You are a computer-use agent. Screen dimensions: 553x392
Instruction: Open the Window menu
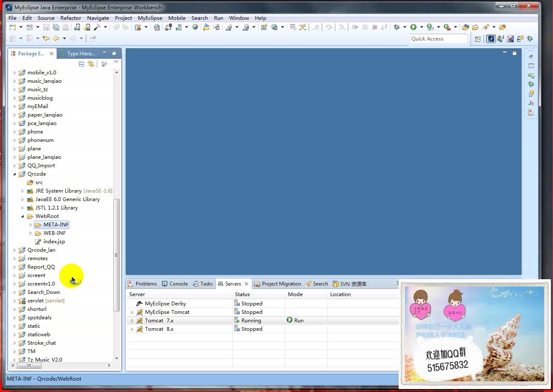point(239,18)
